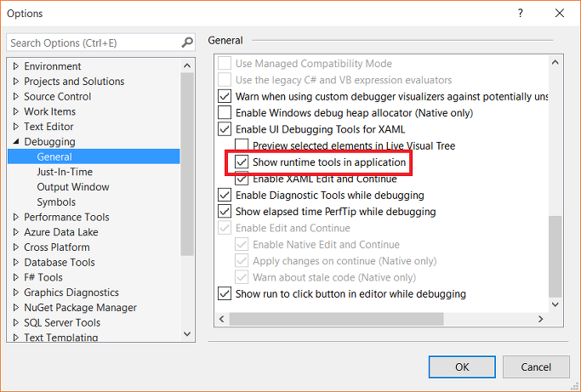Expand the Source Control node
Image resolution: width=581 pixels, height=392 pixels.
pos(16,96)
